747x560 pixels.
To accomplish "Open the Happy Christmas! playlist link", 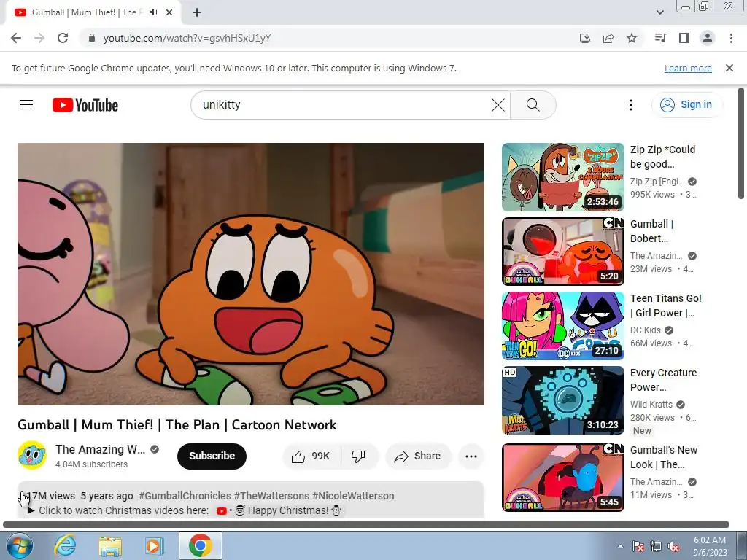I will click(x=279, y=511).
